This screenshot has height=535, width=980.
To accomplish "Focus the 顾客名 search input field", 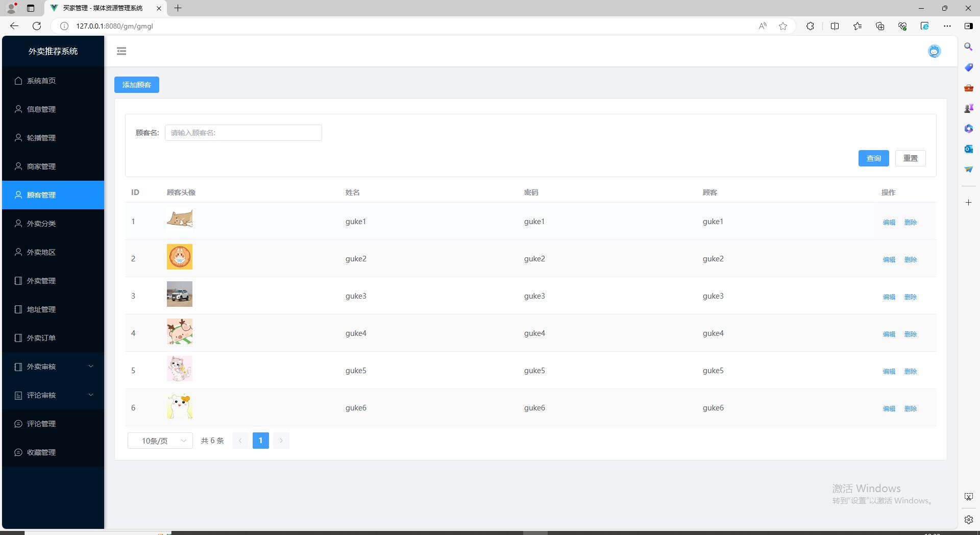I will click(x=243, y=133).
